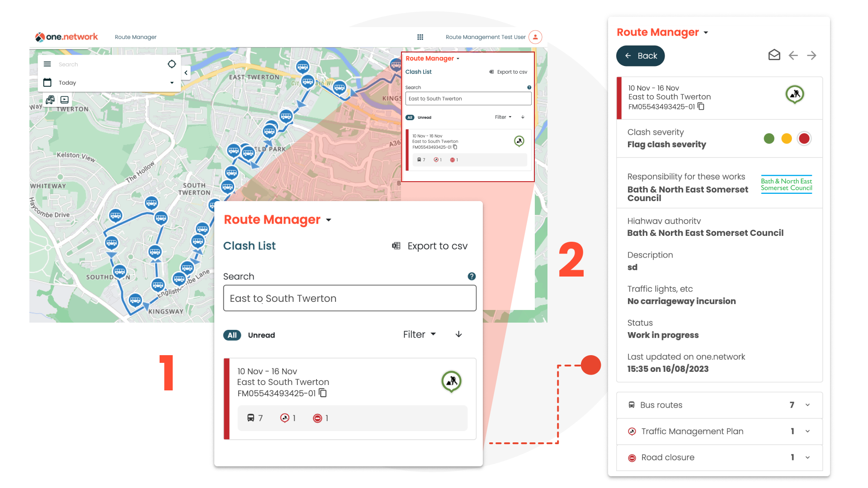Screen dimensions: 868x488
Task: Click Export to csv in small map panel
Action: [512, 72]
